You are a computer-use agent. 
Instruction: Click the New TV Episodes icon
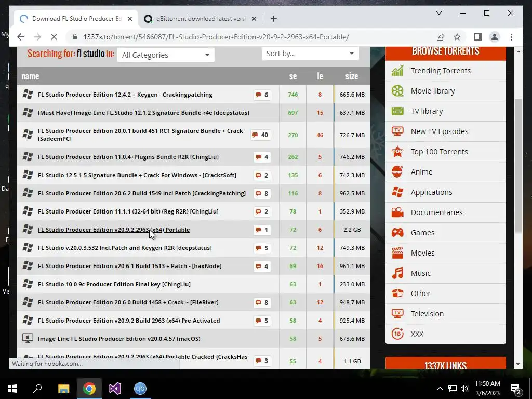pos(397,131)
